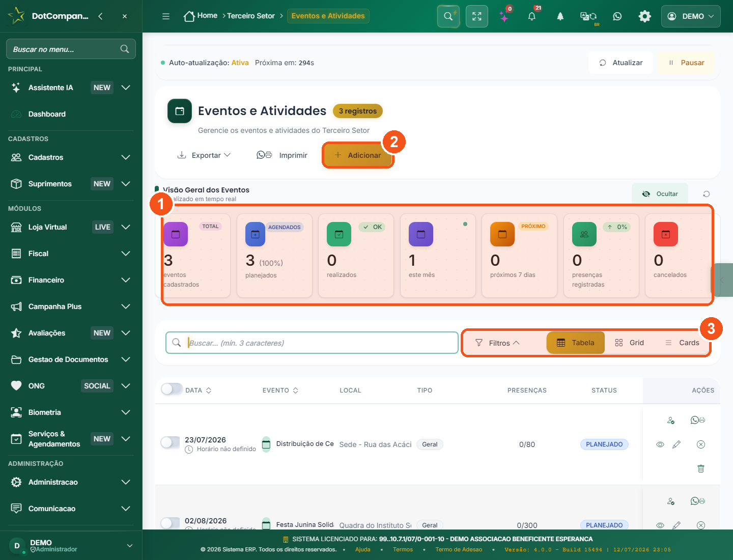This screenshot has width=733, height=560.
Task: Toggle the row switch for 23/07/2026 event
Action: click(170, 442)
